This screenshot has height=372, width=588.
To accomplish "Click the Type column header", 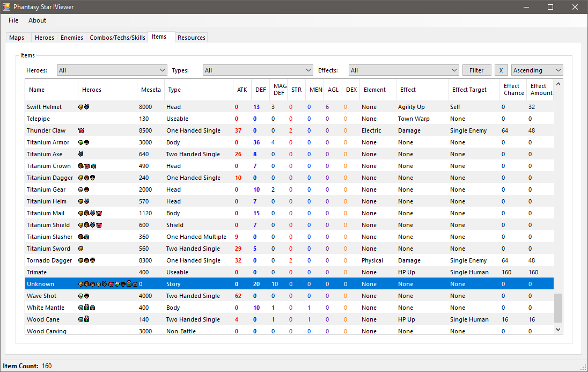I will tap(199, 90).
